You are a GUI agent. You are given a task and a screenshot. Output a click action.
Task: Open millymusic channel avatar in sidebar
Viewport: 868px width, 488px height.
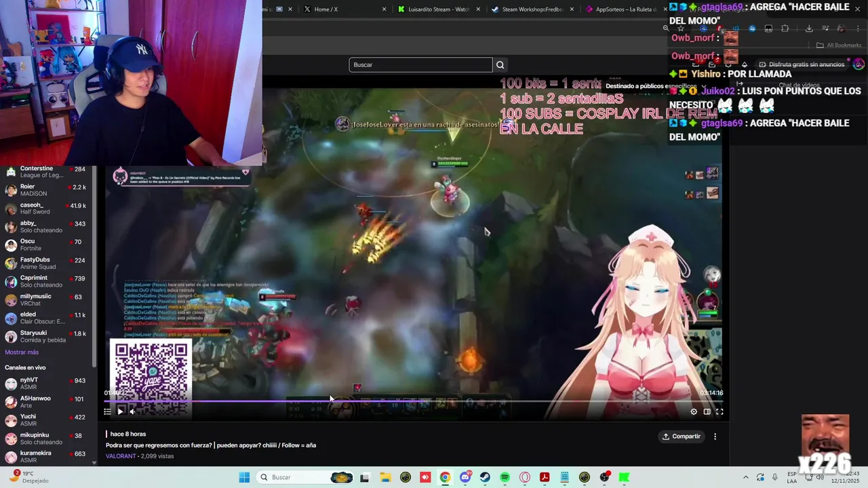pyautogui.click(x=11, y=300)
